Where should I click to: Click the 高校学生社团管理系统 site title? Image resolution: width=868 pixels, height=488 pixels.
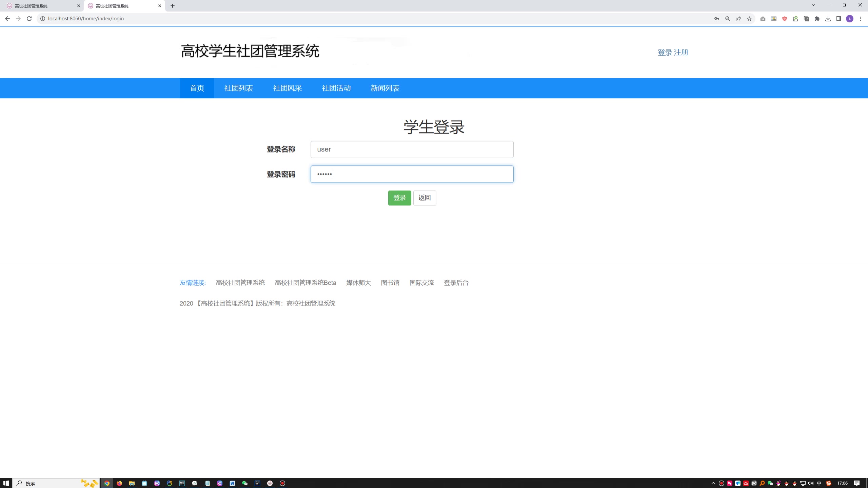click(250, 51)
